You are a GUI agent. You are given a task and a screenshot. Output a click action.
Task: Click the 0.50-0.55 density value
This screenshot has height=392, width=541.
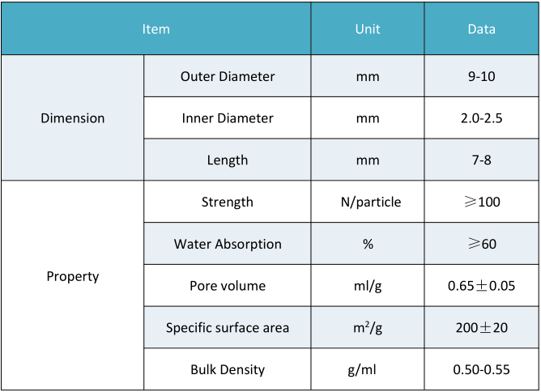tap(482, 369)
